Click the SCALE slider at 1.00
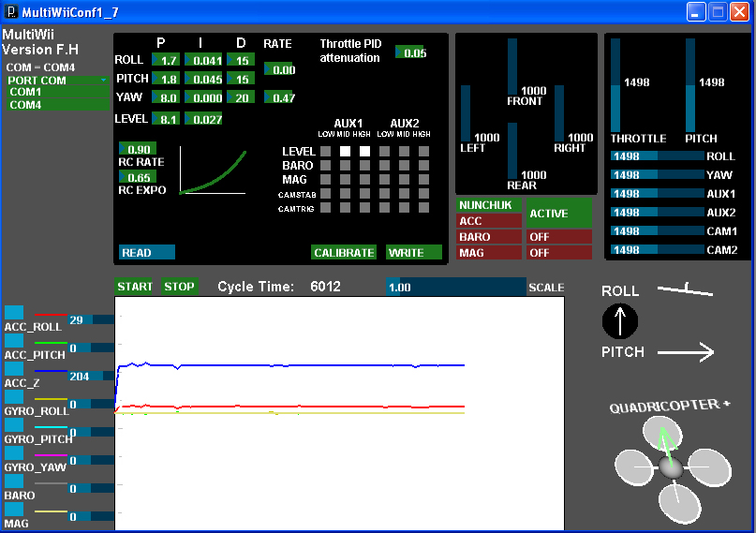 tap(455, 287)
